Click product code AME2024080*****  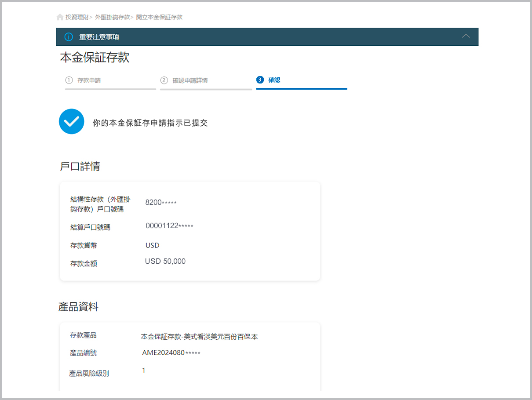pyautogui.click(x=171, y=353)
